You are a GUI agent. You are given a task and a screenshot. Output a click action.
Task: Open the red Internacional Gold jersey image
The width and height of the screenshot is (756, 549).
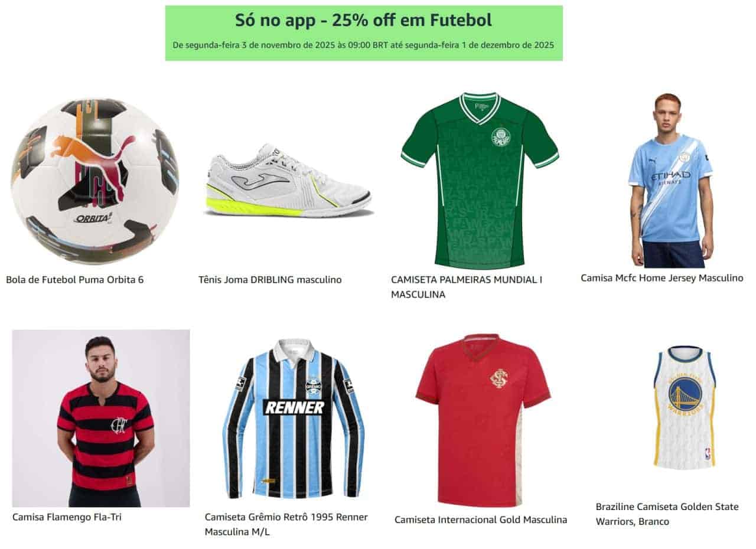pos(483,420)
